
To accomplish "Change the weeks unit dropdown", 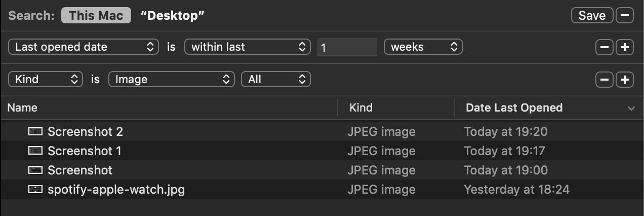I will 423,47.
